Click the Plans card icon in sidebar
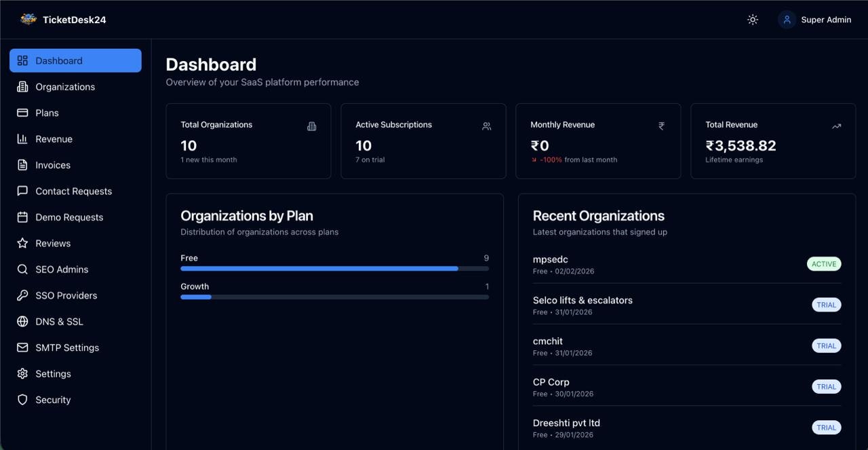868x450 pixels. (x=22, y=113)
